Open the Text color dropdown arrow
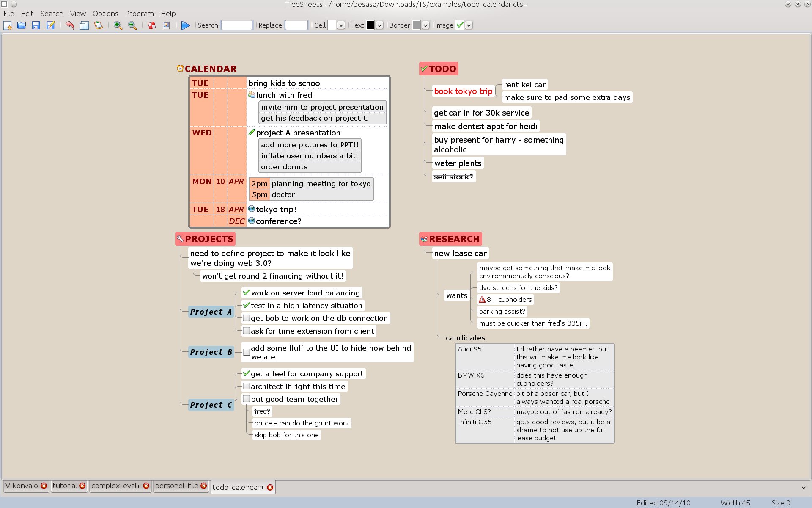Image resolution: width=812 pixels, height=508 pixels. pyautogui.click(x=379, y=25)
